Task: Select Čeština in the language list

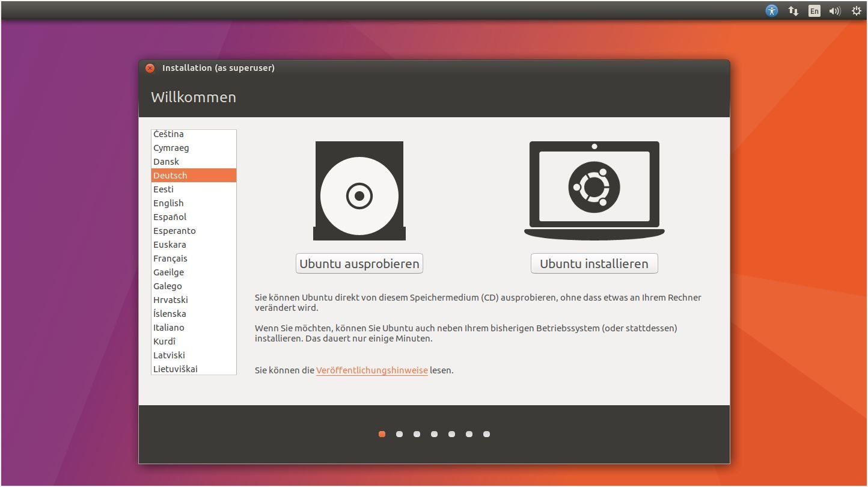Action: [x=194, y=134]
